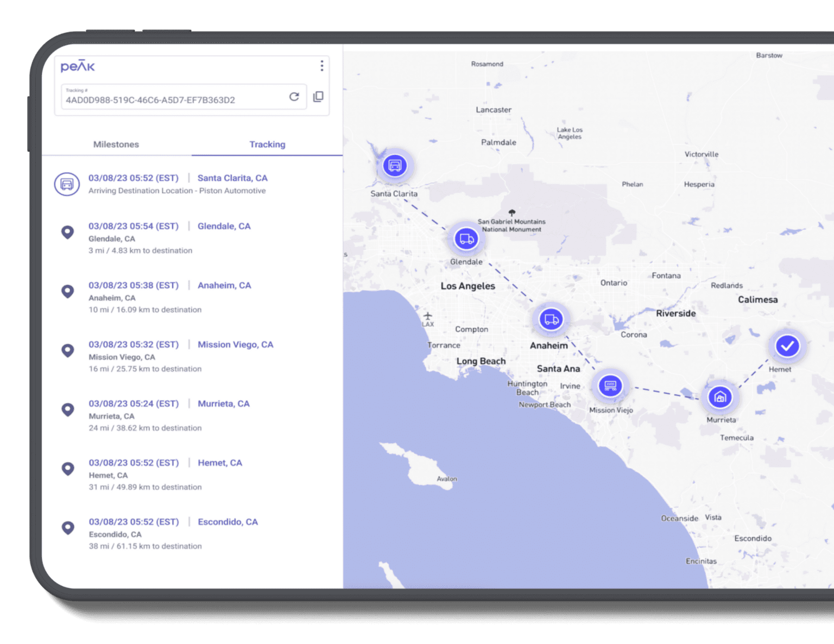Click the Hemet checkmark marker on map
The image size is (834, 644).
coord(787,346)
